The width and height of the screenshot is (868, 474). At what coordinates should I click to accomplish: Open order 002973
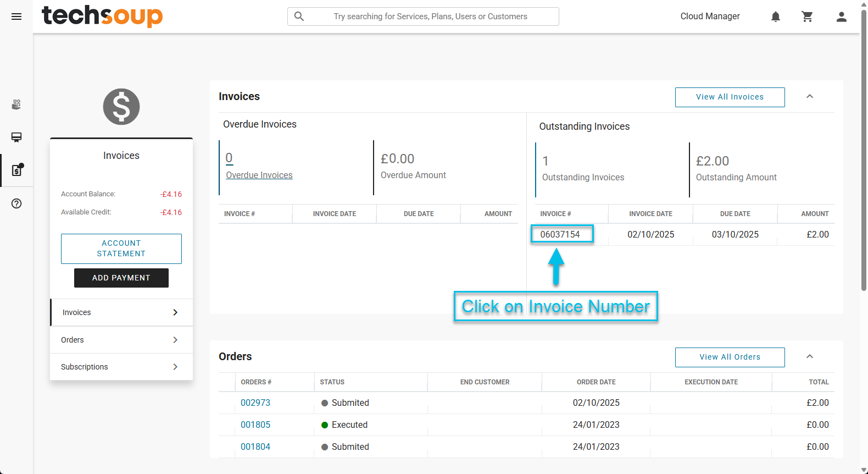(255, 403)
